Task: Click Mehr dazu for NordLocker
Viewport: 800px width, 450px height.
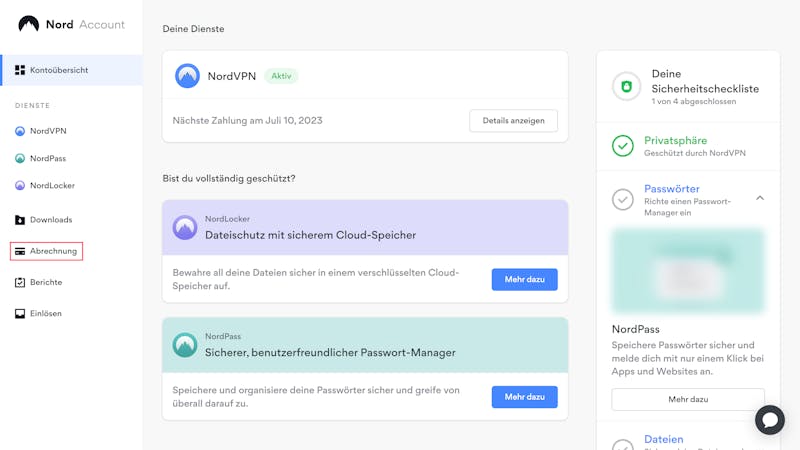Action: pyautogui.click(x=524, y=280)
